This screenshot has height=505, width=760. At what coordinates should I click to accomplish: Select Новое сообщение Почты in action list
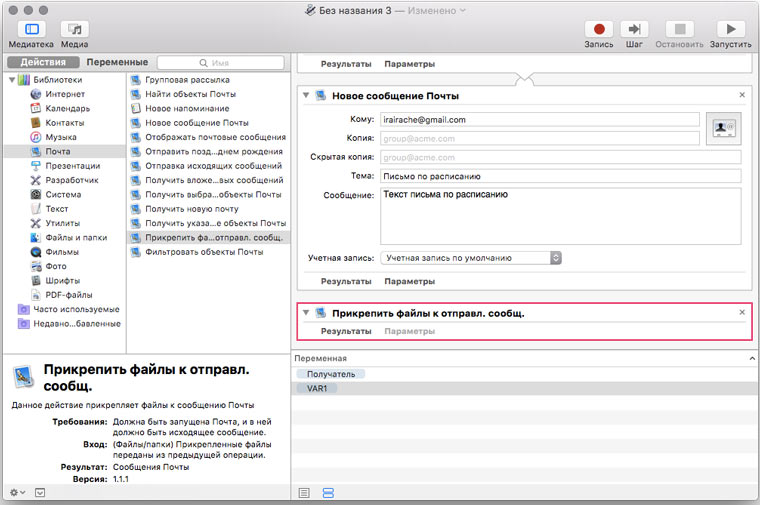click(x=197, y=123)
